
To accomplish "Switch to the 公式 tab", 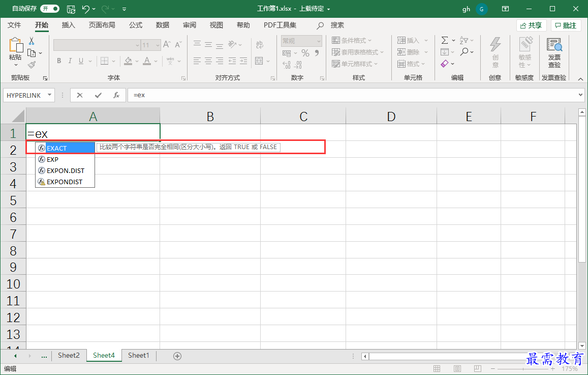I will 136,25.
